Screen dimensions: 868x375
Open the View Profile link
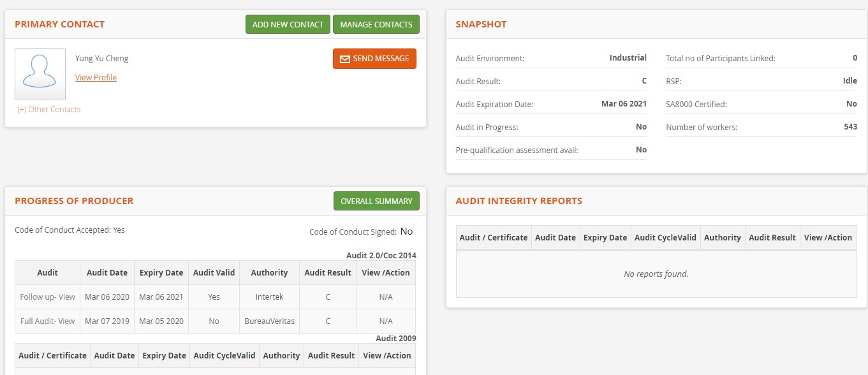pyautogui.click(x=96, y=78)
